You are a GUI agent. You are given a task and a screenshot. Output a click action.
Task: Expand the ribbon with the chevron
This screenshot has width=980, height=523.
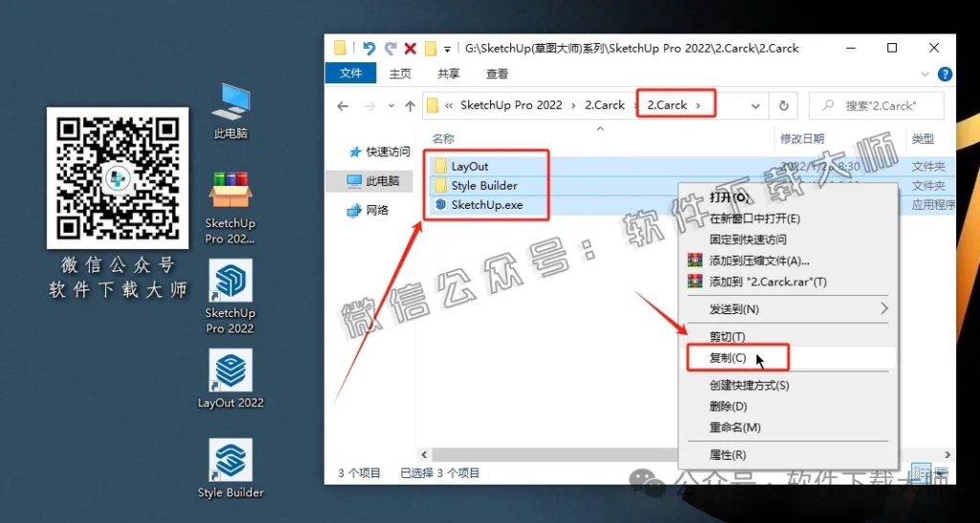[x=925, y=74]
